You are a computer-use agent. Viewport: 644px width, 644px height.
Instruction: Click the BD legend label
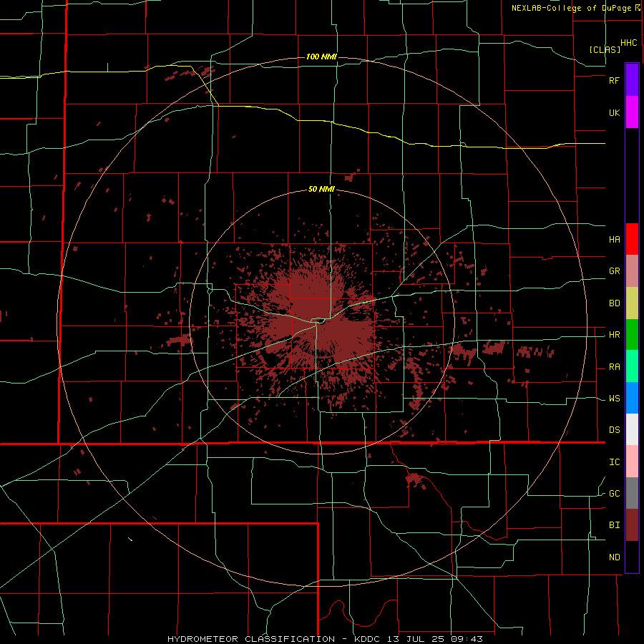(614, 303)
